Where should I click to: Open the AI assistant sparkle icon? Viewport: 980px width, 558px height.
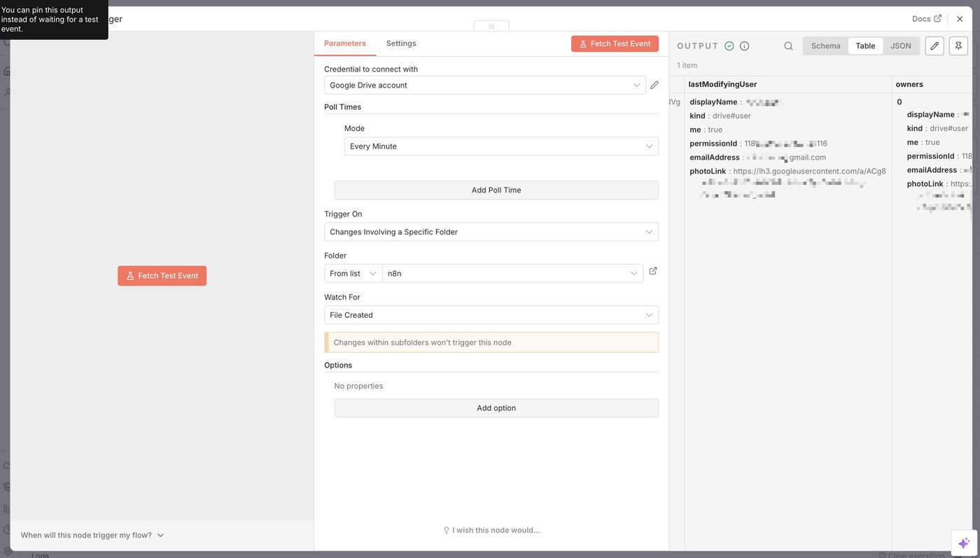coord(963,543)
